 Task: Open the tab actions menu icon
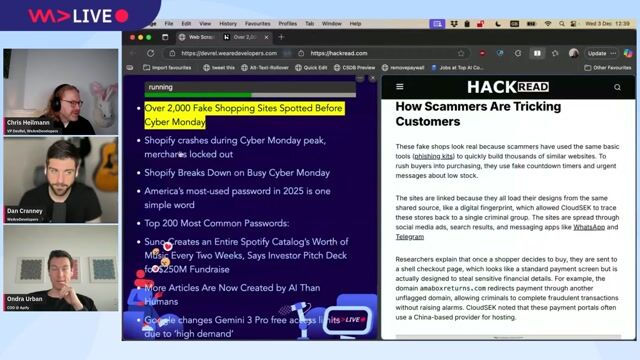click(x=165, y=37)
